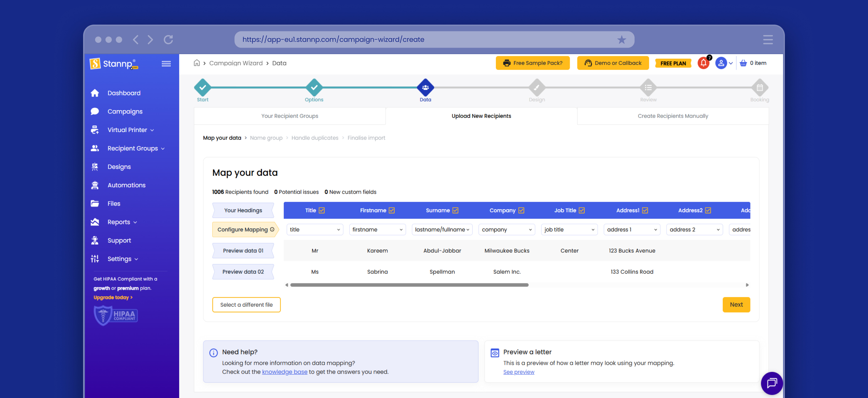Viewport: 868px width, 398px height.
Task: Click the Automations robot icon
Action: [x=95, y=185]
